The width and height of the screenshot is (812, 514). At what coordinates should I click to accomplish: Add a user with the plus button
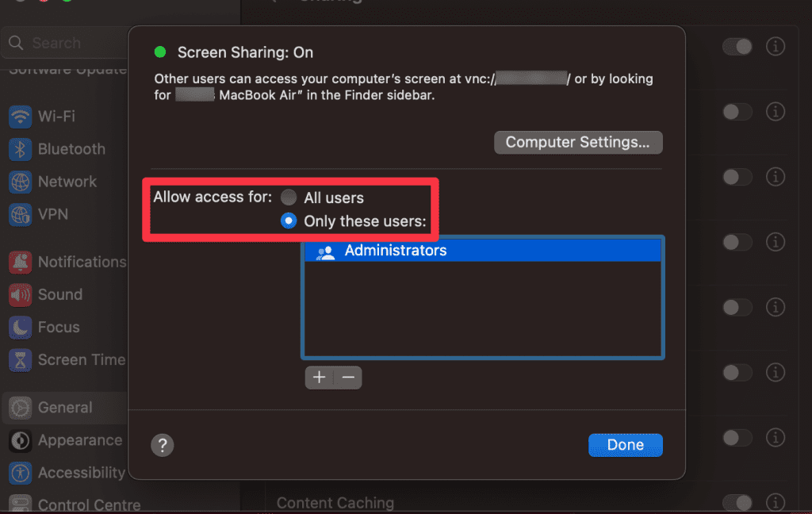[x=319, y=378]
